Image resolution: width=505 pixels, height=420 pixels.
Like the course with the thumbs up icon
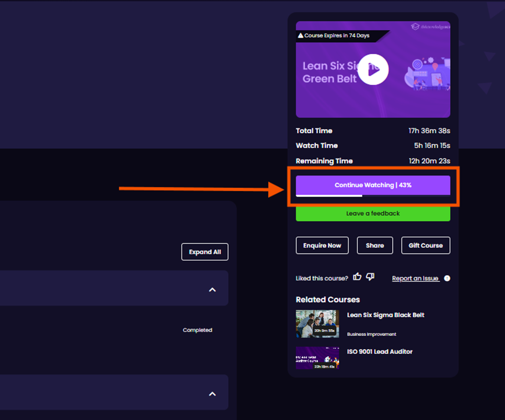(357, 276)
